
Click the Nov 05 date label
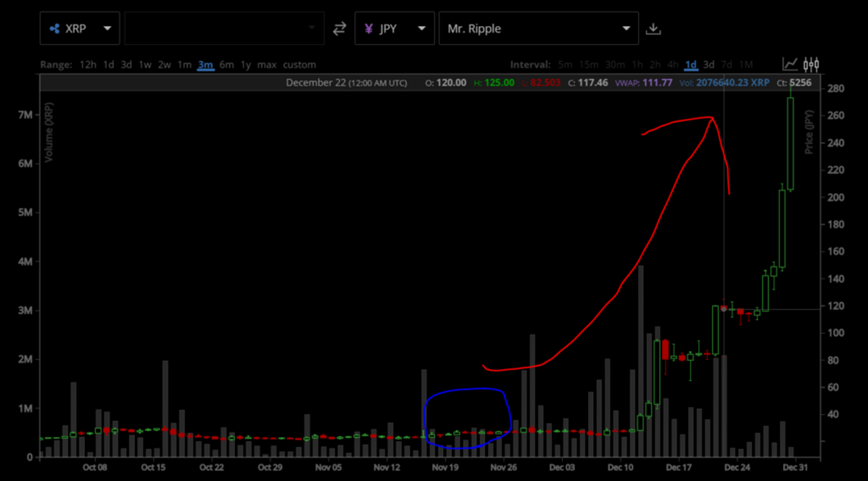coord(329,467)
